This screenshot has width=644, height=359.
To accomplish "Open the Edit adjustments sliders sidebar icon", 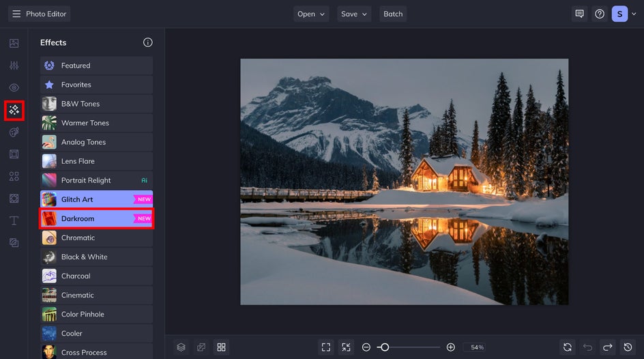I will [x=14, y=66].
